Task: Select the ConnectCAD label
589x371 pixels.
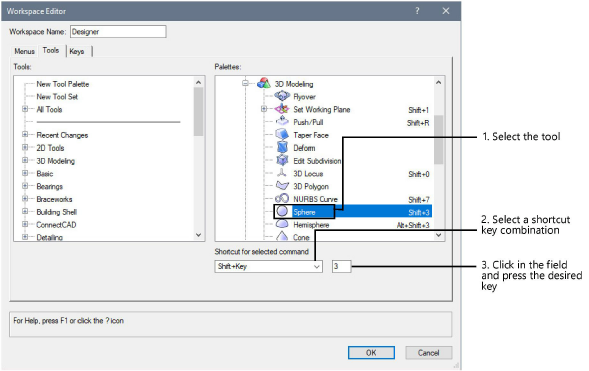Action: click(56, 225)
